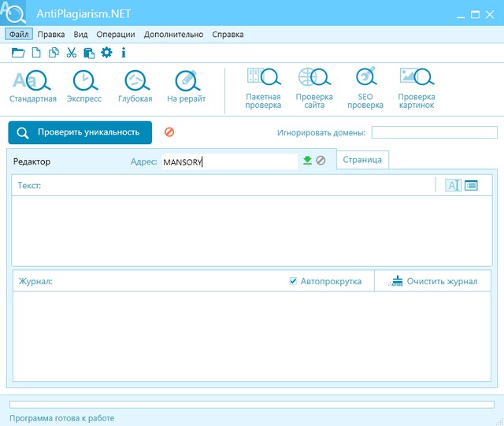
Task: Click Очистить журнал to clear log
Action: tap(433, 281)
